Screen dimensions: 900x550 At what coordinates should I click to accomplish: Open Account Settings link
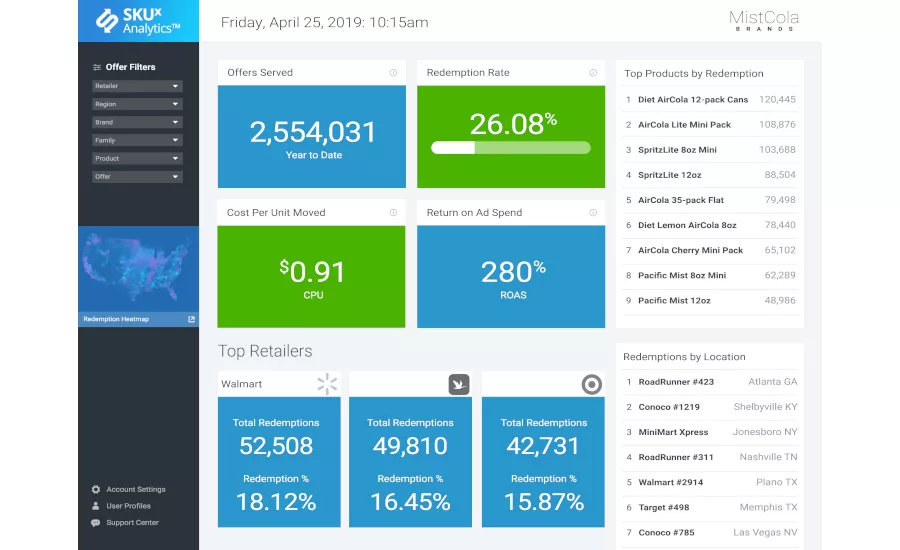click(136, 489)
